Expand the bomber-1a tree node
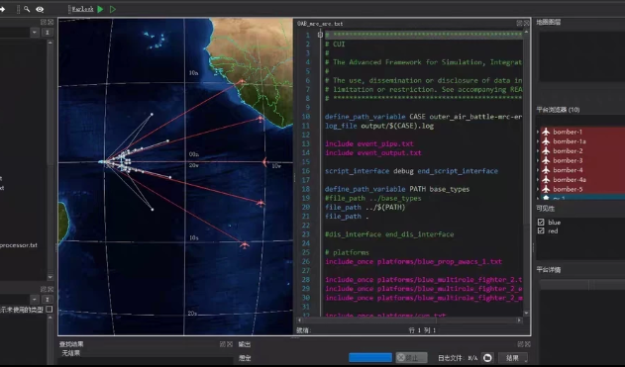Screen dimensions: 625x367 click(x=538, y=141)
